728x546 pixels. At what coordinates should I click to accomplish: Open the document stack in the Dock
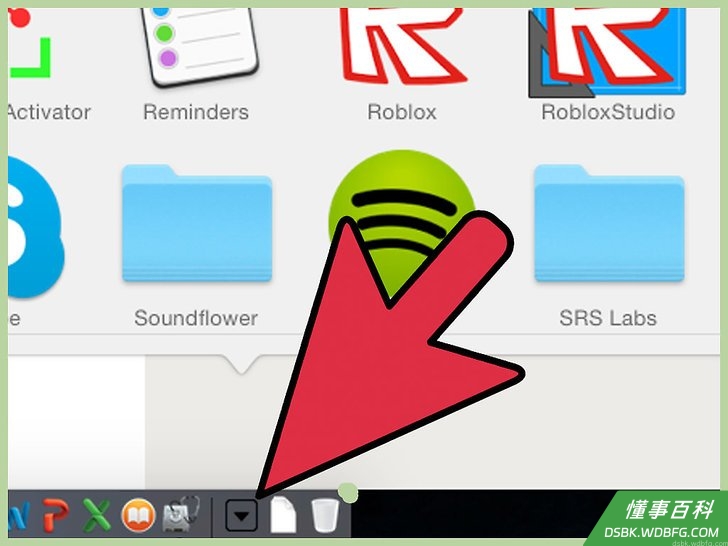[283, 514]
